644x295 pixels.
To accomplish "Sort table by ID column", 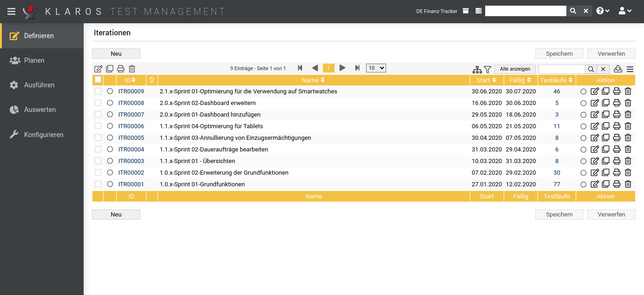I will click(131, 80).
